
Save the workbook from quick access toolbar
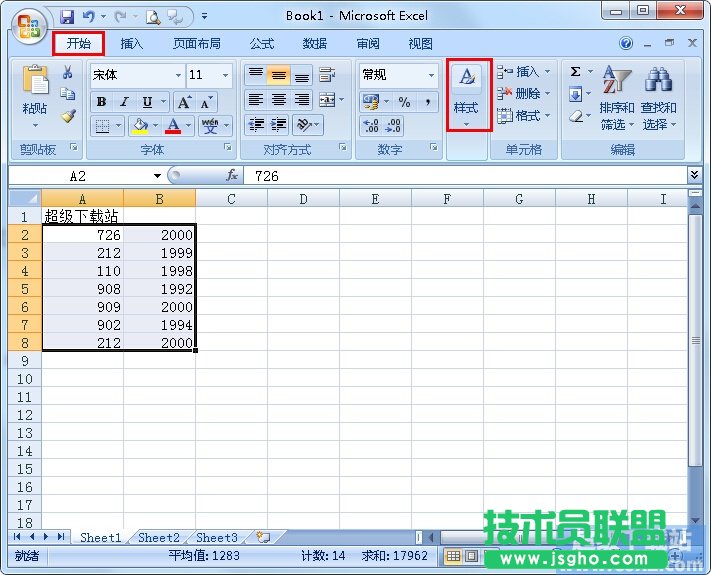click(67, 17)
